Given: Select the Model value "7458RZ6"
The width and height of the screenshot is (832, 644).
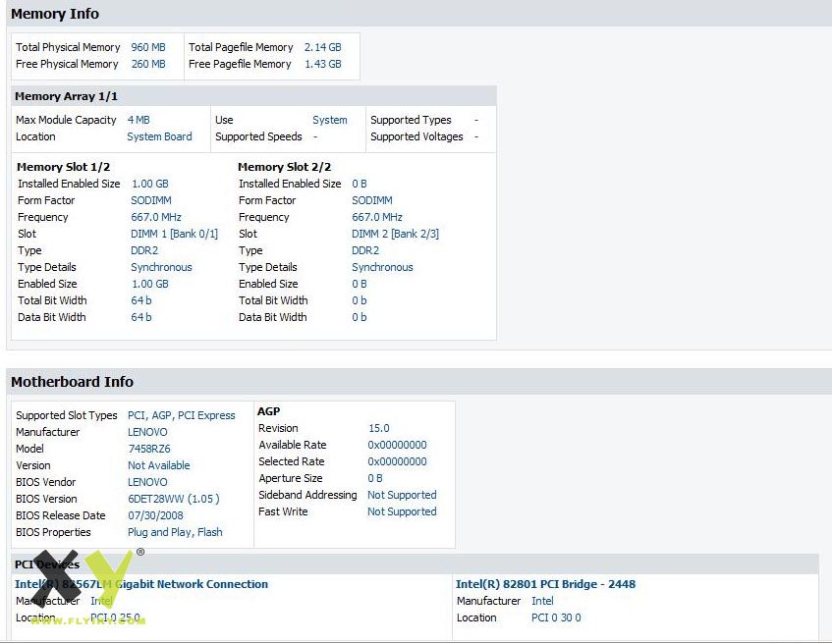Looking at the screenshot, I should tap(149, 450).
